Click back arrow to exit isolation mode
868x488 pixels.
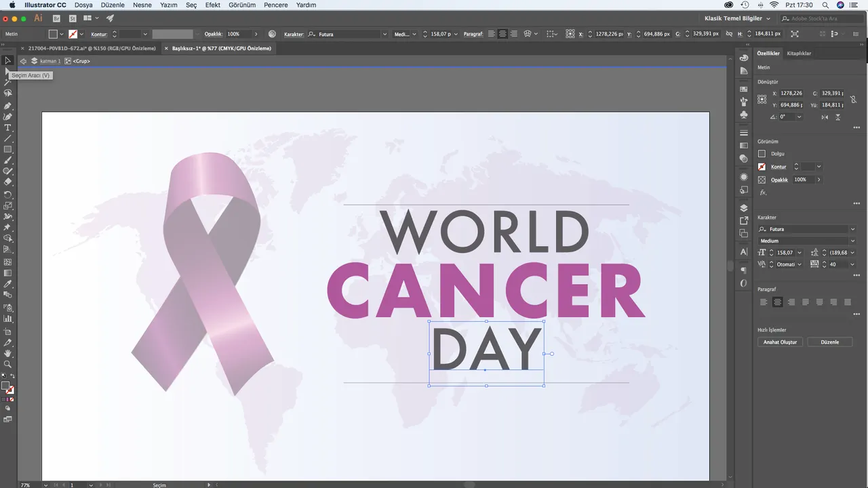tap(23, 61)
